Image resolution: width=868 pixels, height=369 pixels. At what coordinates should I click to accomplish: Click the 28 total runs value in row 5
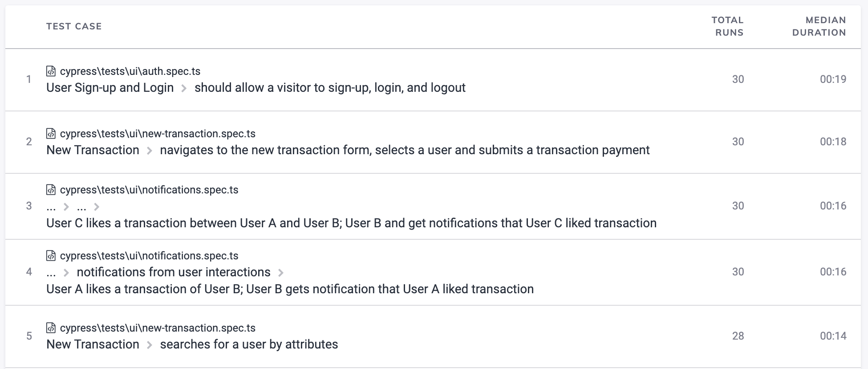point(738,336)
